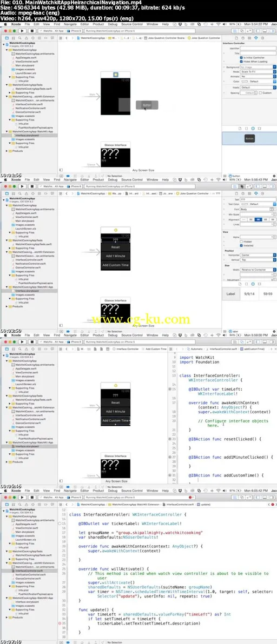The width and height of the screenshot is (277, 644).
Task: Select Label object in 00:03:50 frame library
Action: [x=230, y=294]
